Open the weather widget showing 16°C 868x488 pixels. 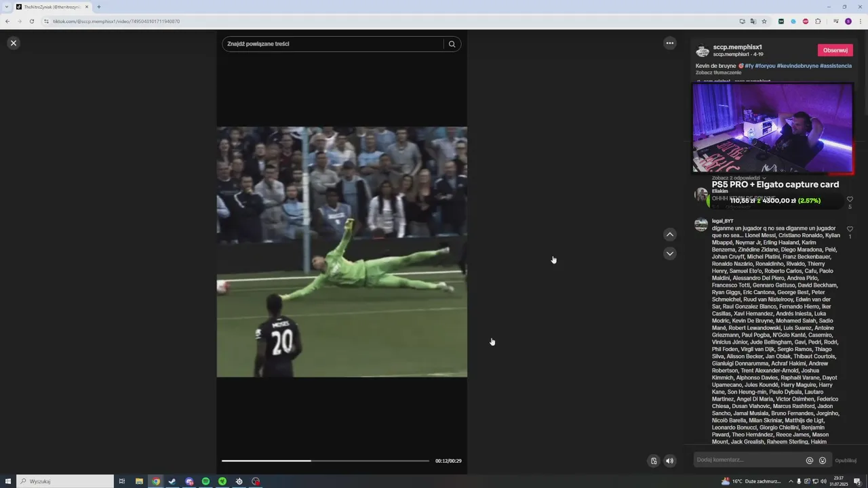[x=751, y=481]
